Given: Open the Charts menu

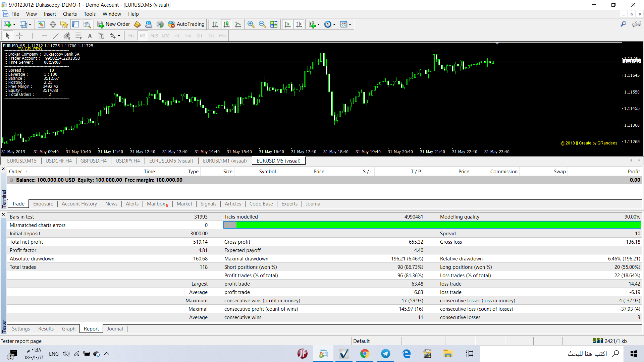Looking at the screenshot, I should pos(70,14).
